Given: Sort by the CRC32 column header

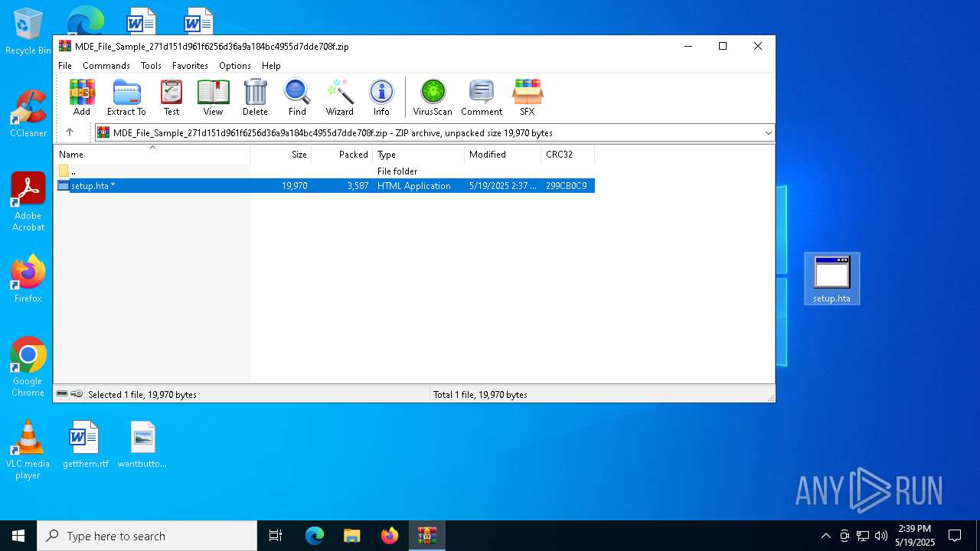Looking at the screenshot, I should tap(568, 155).
